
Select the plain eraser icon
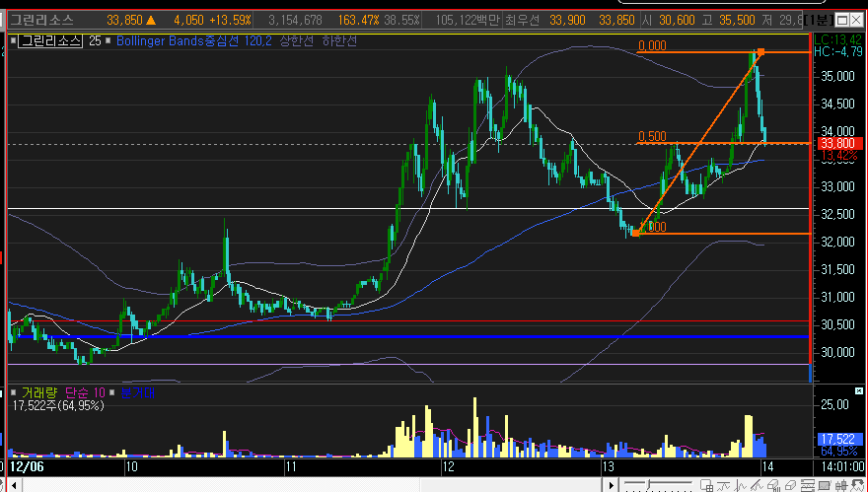(x=790, y=486)
